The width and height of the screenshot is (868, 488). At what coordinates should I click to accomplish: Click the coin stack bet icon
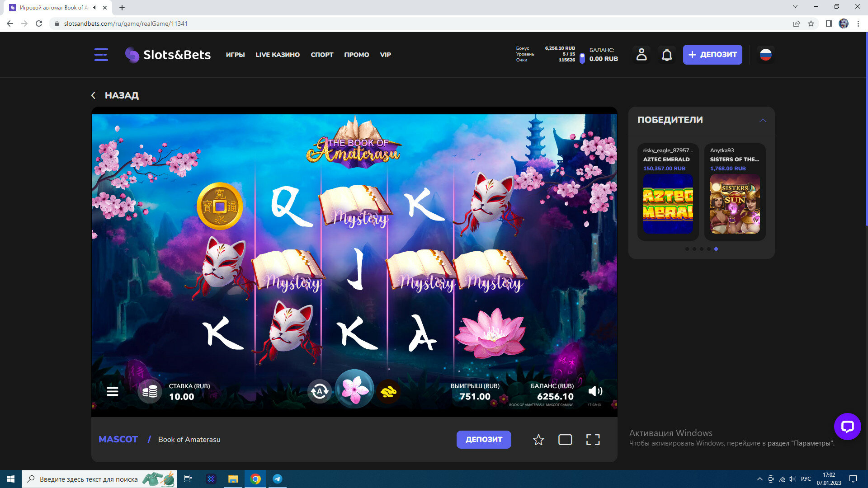click(150, 391)
